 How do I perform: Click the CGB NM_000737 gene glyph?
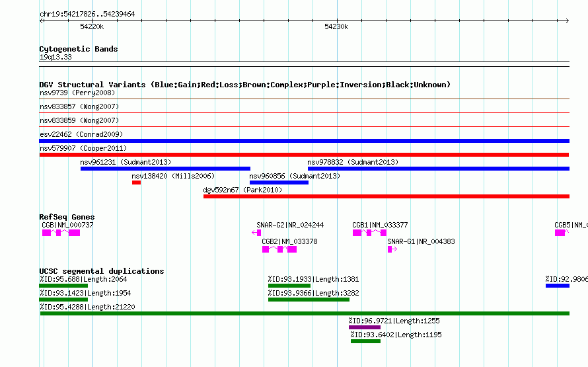click(x=61, y=233)
